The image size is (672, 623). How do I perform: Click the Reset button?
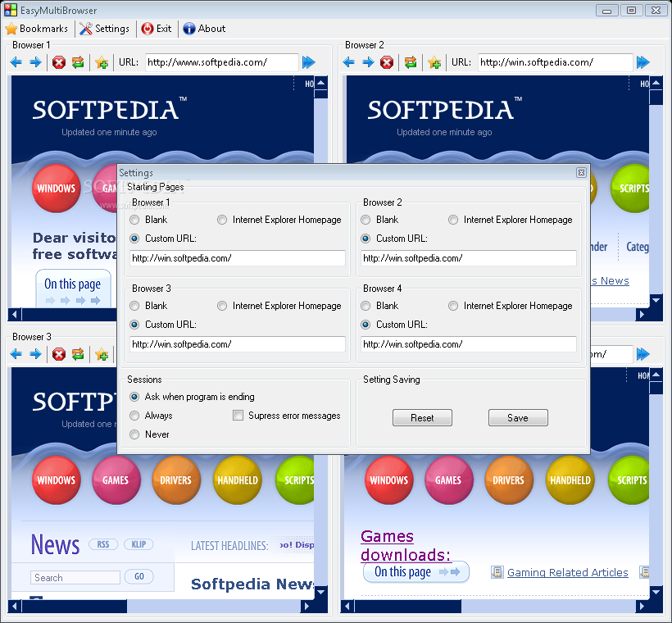pos(422,417)
